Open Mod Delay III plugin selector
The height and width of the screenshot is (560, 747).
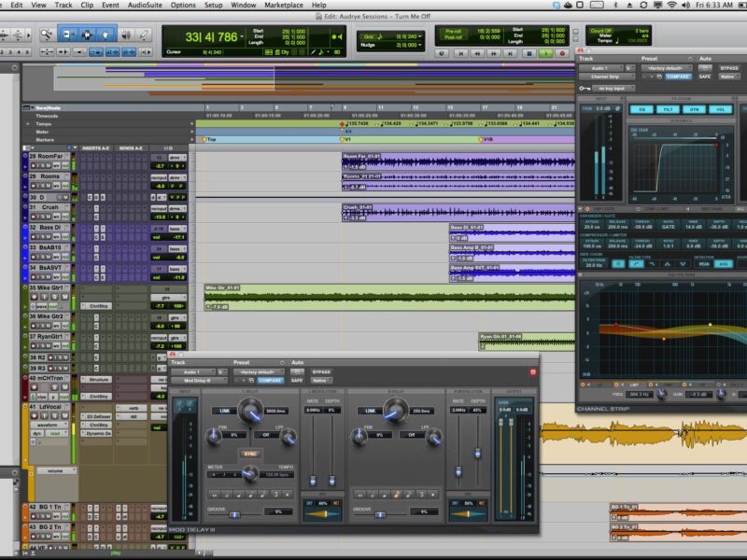click(x=198, y=380)
